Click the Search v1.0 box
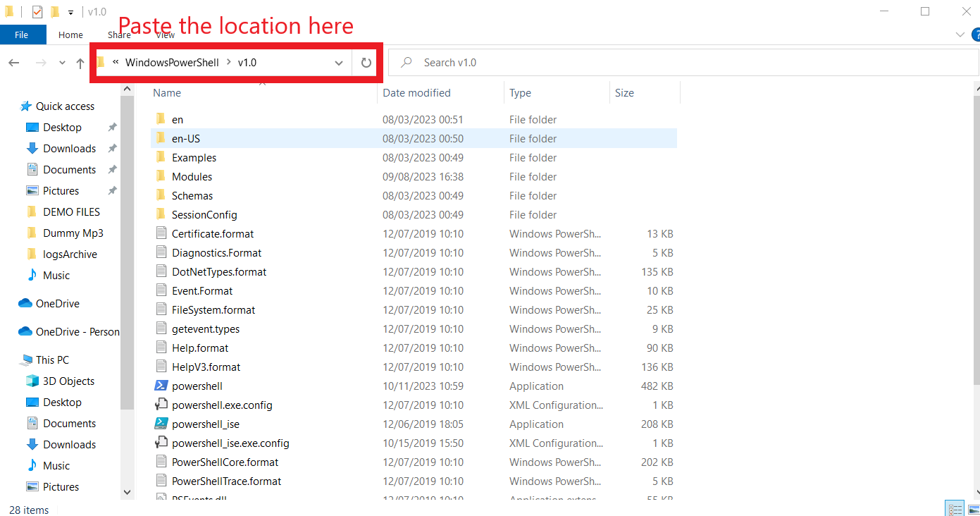 [683, 63]
